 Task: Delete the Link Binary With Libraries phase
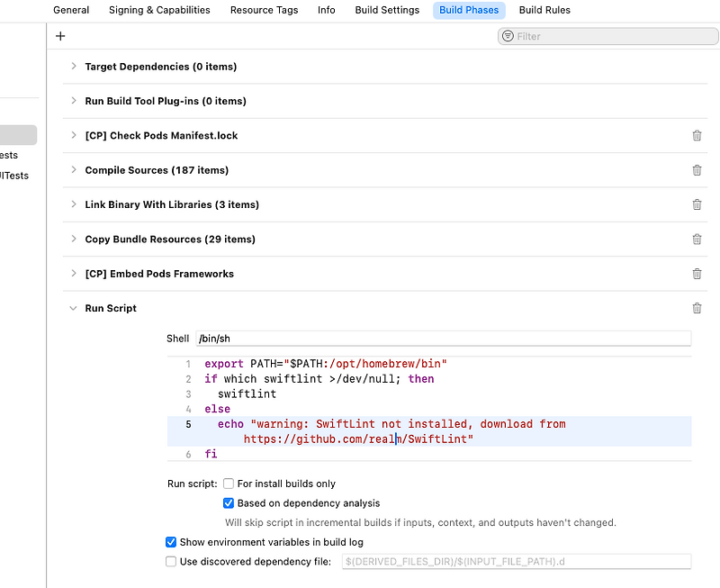tap(697, 204)
